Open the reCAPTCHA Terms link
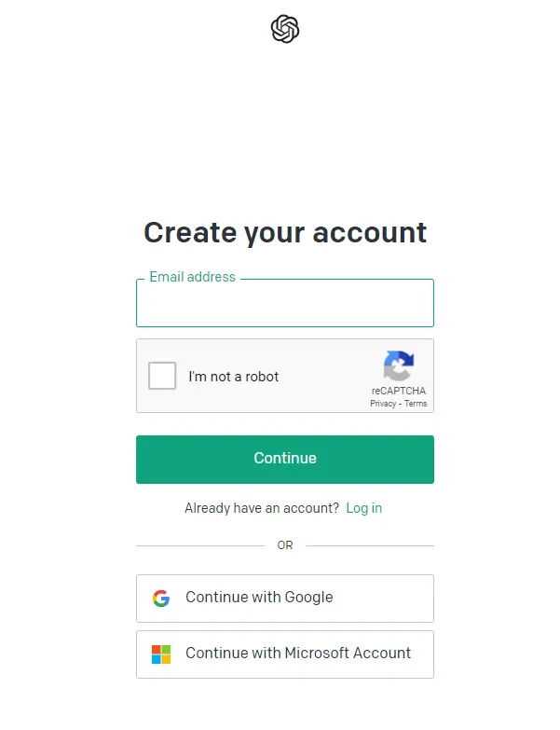Screen dimensions: 560x730 (x=416, y=404)
